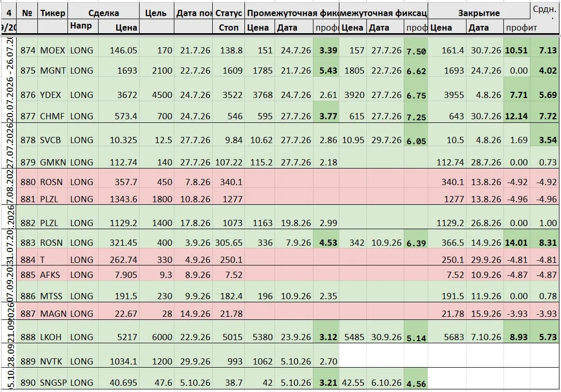Select the "Тикер" column header cell
Viewport: 561px width, 392px height.
(52, 13)
